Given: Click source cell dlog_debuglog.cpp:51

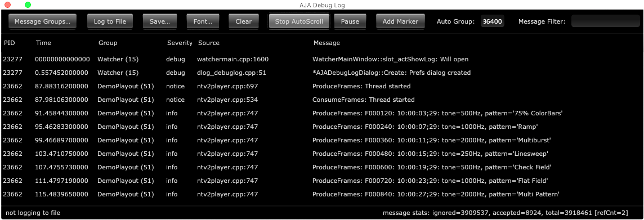Looking at the screenshot, I should point(231,73).
